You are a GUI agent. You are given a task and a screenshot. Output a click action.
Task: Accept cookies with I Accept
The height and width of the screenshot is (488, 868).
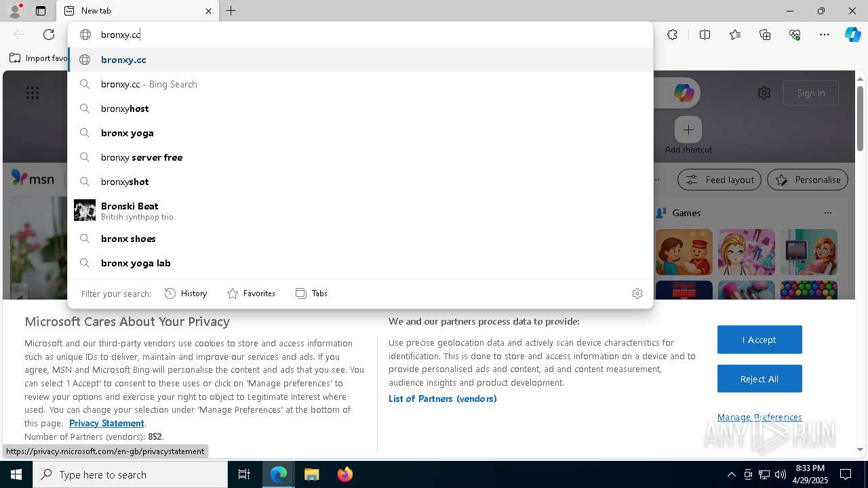tap(759, 340)
